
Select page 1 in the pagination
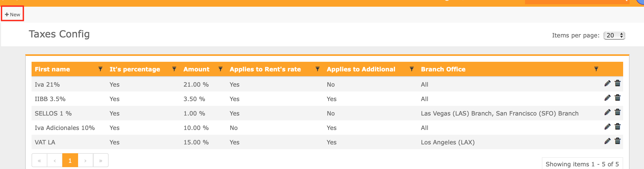70,160
